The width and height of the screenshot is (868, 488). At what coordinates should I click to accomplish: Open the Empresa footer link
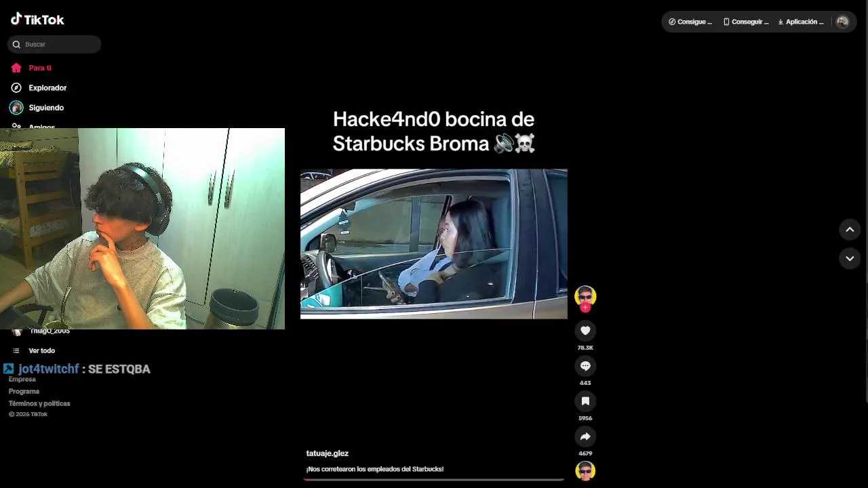[22, 380]
